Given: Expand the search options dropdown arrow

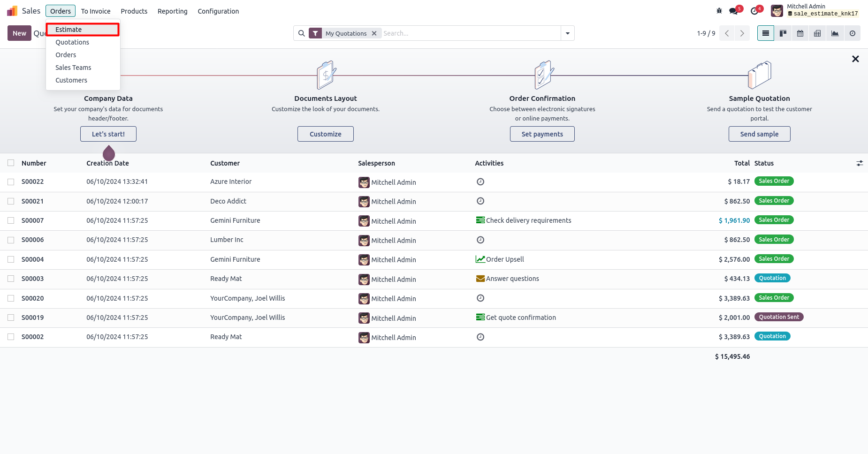Looking at the screenshot, I should click(568, 33).
